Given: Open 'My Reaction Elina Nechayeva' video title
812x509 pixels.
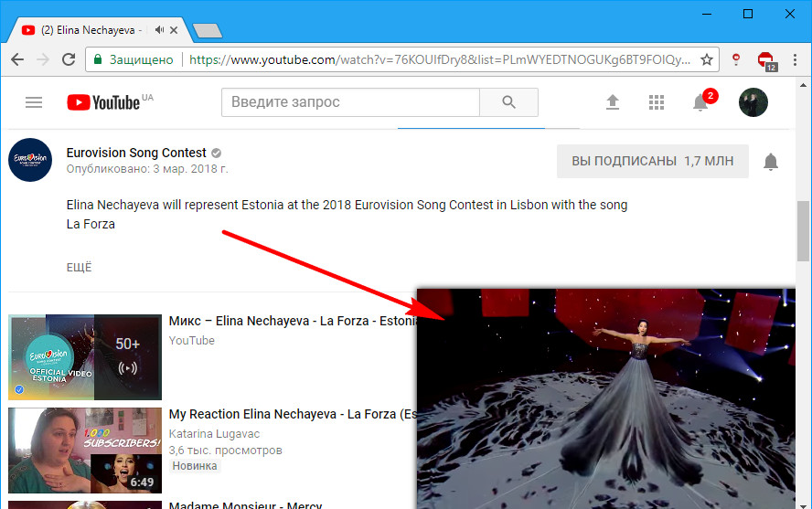Looking at the screenshot, I should click(x=293, y=414).
